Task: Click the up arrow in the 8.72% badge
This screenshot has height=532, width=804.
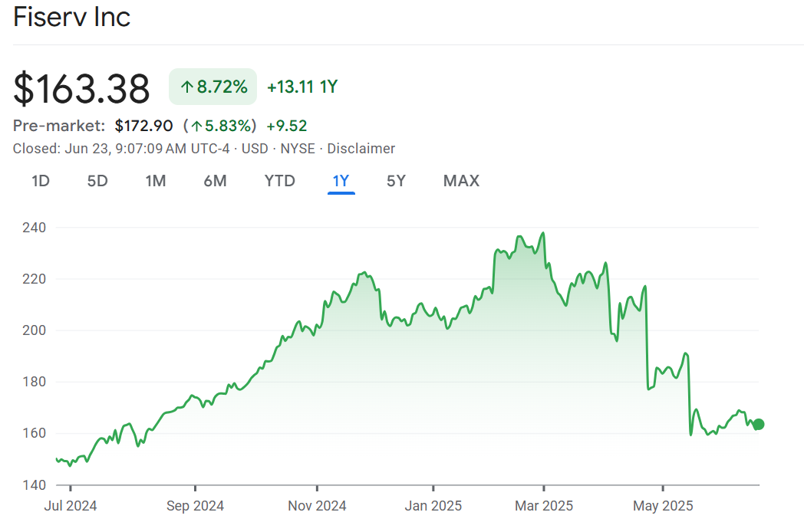Action: (186, 87)
